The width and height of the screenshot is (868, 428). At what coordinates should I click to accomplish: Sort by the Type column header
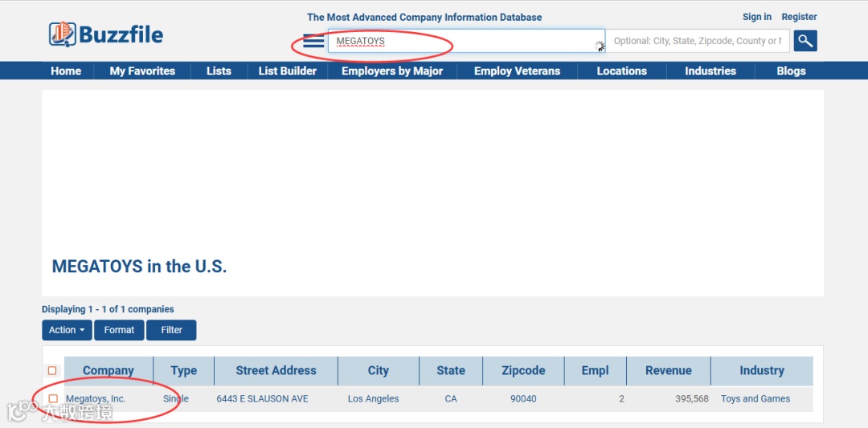184,370
